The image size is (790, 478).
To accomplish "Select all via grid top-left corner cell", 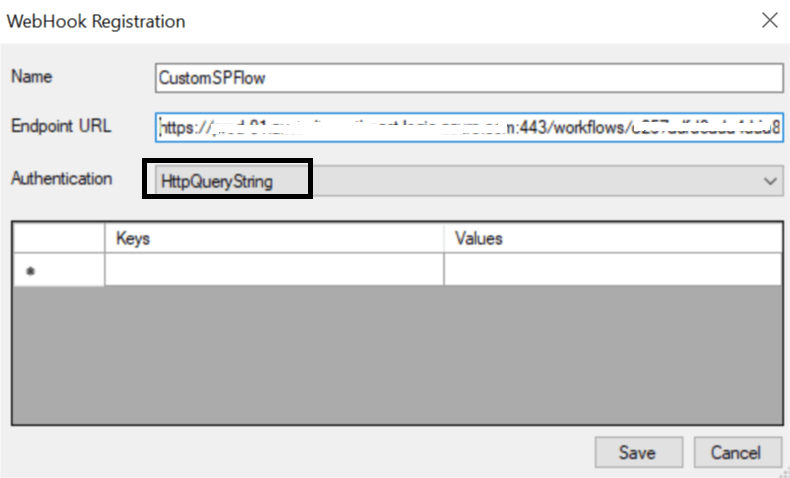I will tap(58, 238).
